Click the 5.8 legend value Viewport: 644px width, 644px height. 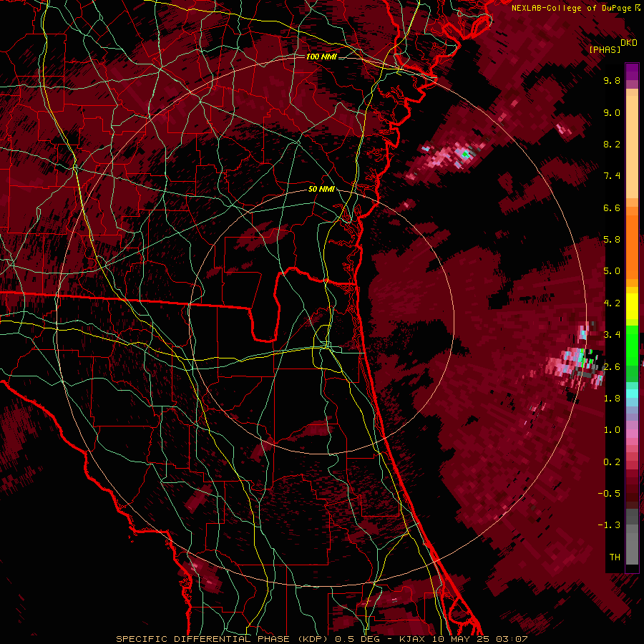[x=612, y=240]
